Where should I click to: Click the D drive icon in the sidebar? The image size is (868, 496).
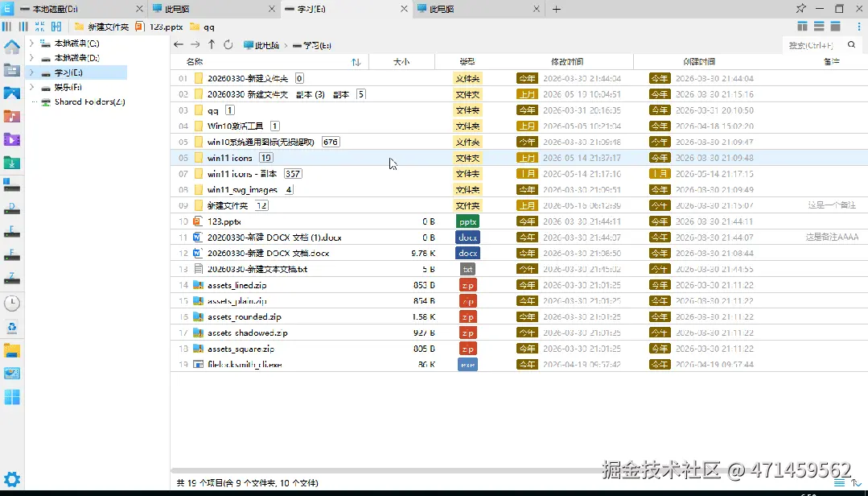pyautogui.click(x=11, y=209)
